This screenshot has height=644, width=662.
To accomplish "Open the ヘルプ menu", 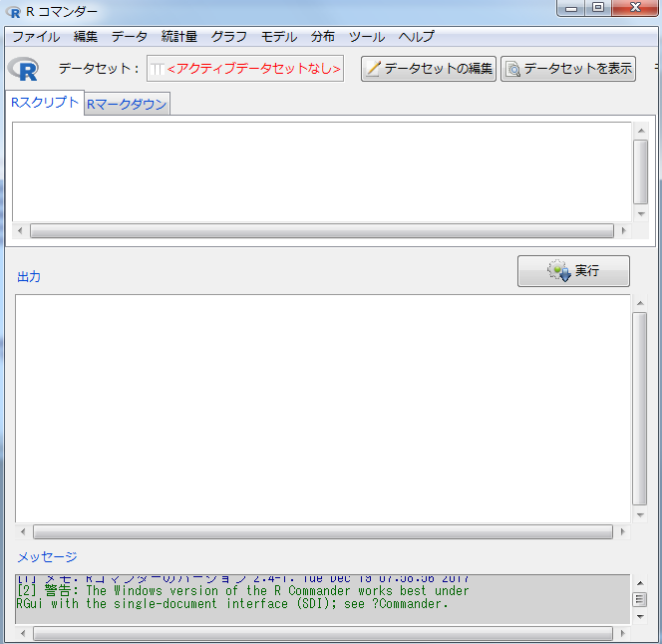I will [x=417, y=37].
